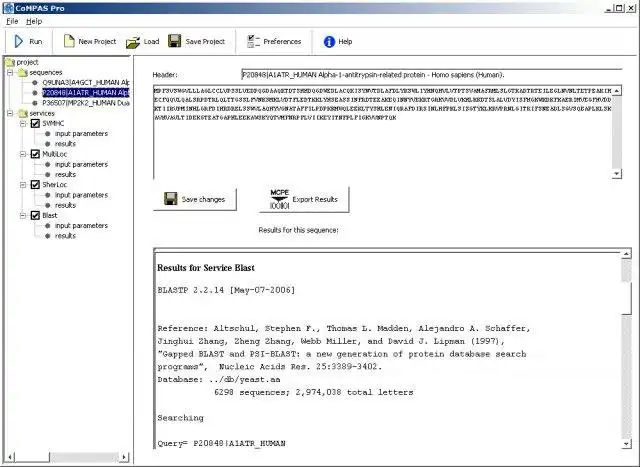This screenshot has height=467, width=640.
Task: Click the bullet beside Blast results
Action: coord(48,236)
